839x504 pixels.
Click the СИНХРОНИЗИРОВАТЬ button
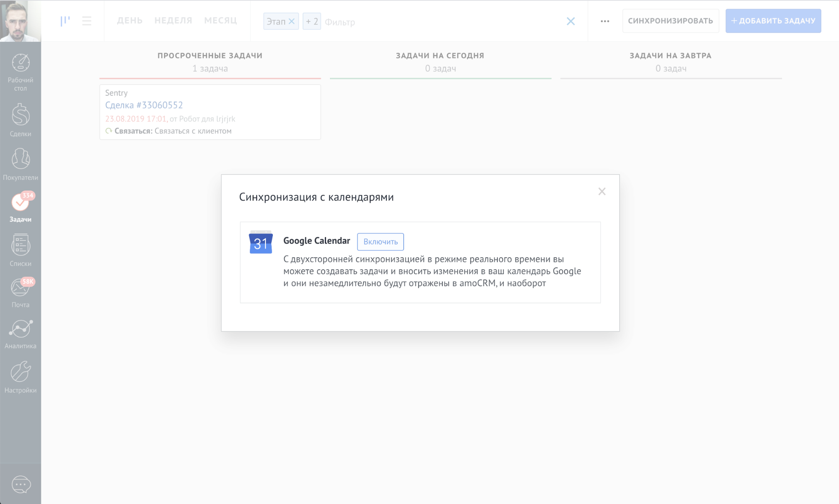(671, 21)
